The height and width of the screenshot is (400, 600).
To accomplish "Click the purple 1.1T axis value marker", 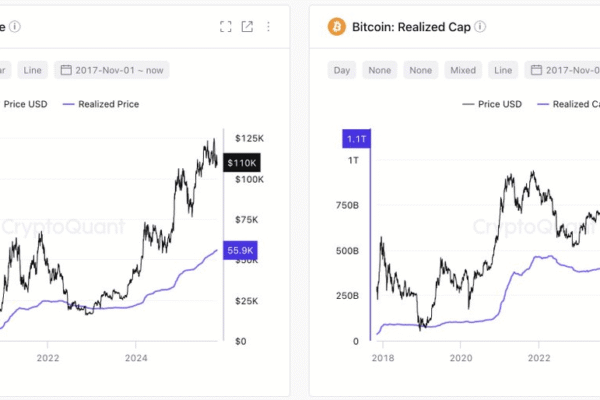I will [356, 141].
